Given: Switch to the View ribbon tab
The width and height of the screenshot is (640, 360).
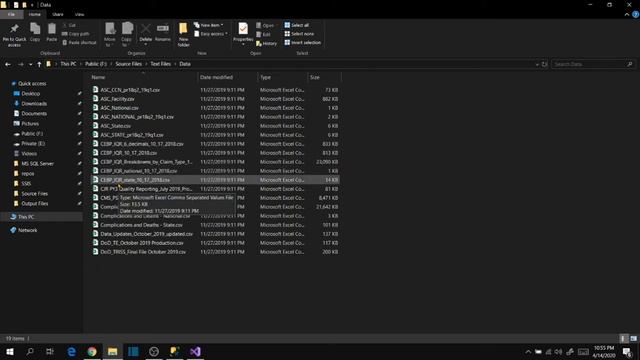Looking at the screenshot, I should click(79, 14).
